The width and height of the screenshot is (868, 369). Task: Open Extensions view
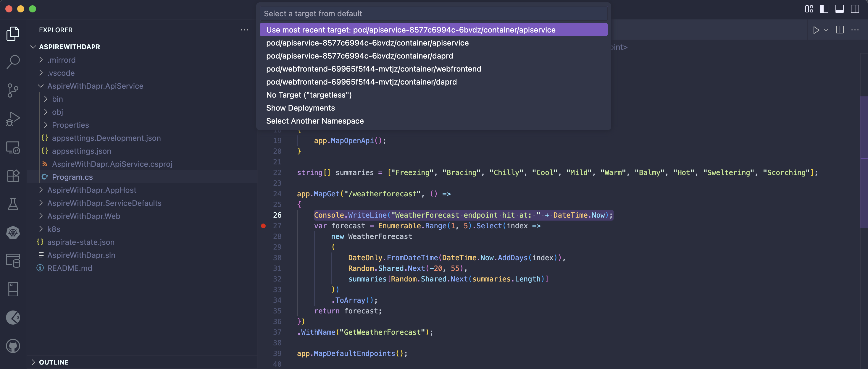tap(13, 176)
